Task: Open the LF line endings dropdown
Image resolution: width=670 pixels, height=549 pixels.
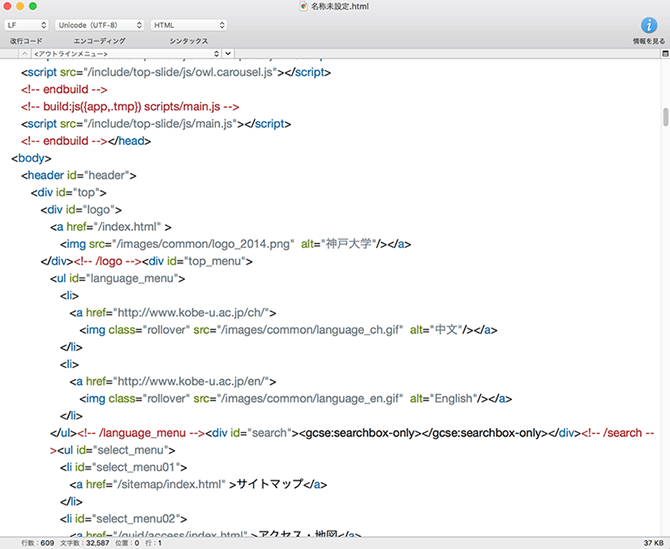Action: 26,24
